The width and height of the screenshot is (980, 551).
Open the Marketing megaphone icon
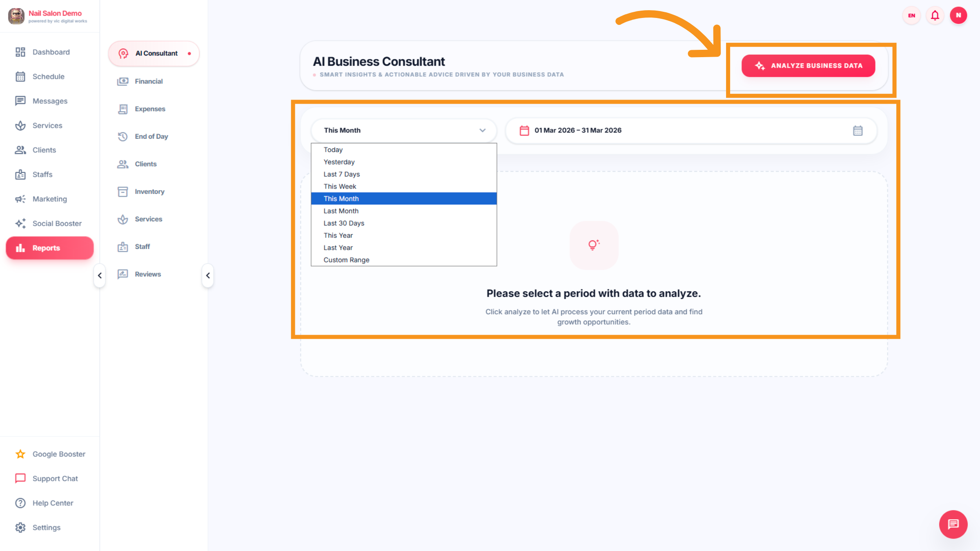(20, 199)
